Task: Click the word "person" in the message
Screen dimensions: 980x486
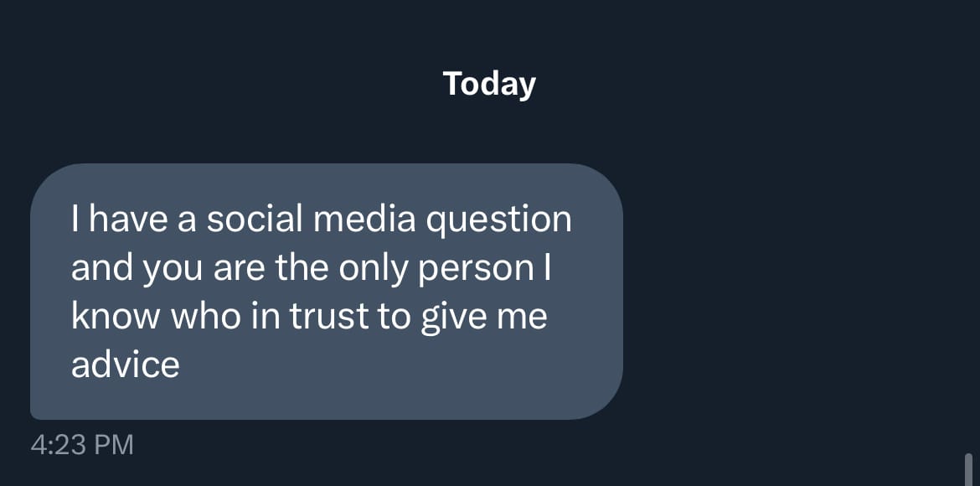Action: [x=475, y=268]
